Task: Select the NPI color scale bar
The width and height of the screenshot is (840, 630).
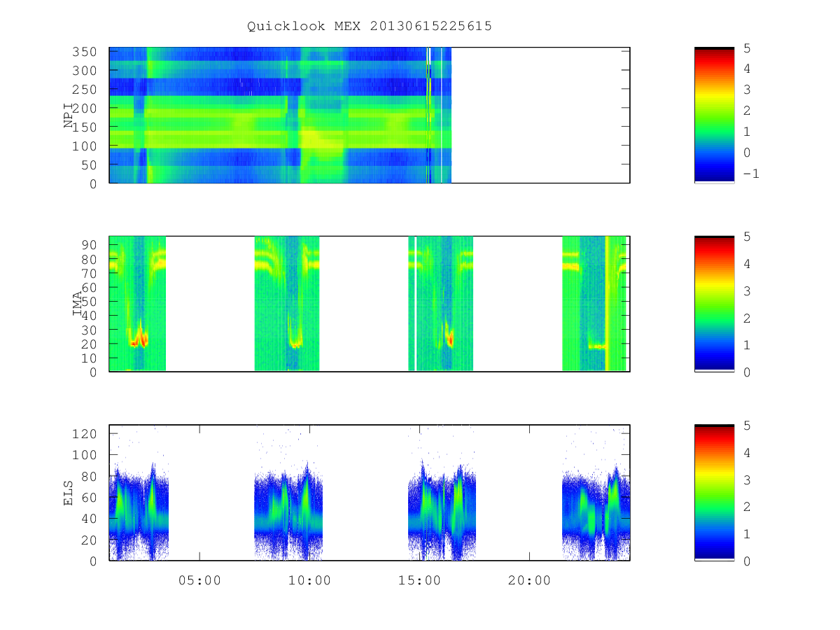Action: pyautogui.click(x=714, y=115)
